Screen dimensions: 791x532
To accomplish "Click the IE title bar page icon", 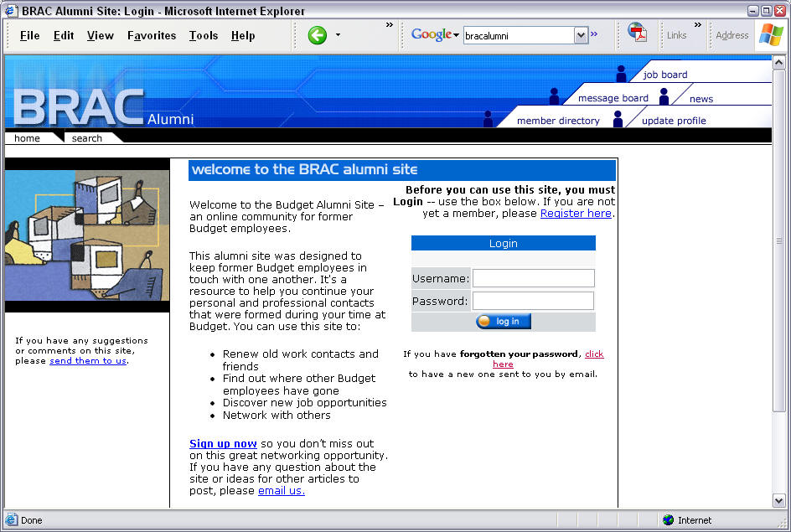I will coord(11,11).
